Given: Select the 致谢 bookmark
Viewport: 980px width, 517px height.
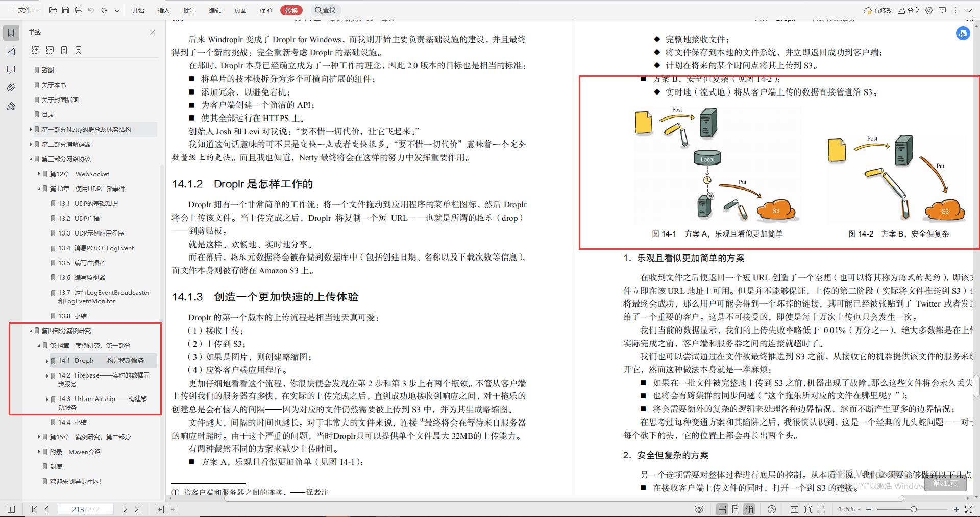Looking at the screenshot, I should click(48, 70).
